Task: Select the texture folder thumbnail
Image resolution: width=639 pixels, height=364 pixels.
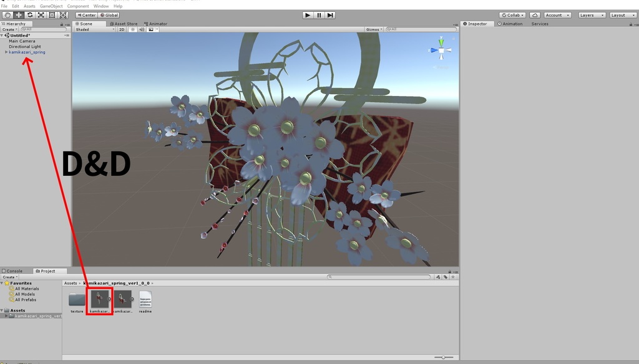Action: pos(77,302)
